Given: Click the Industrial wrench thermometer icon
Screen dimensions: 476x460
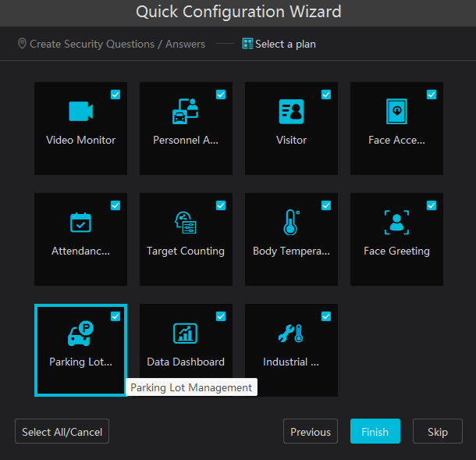Looking at the screenshot, I should pyautogui.click(x=291, y=333).
